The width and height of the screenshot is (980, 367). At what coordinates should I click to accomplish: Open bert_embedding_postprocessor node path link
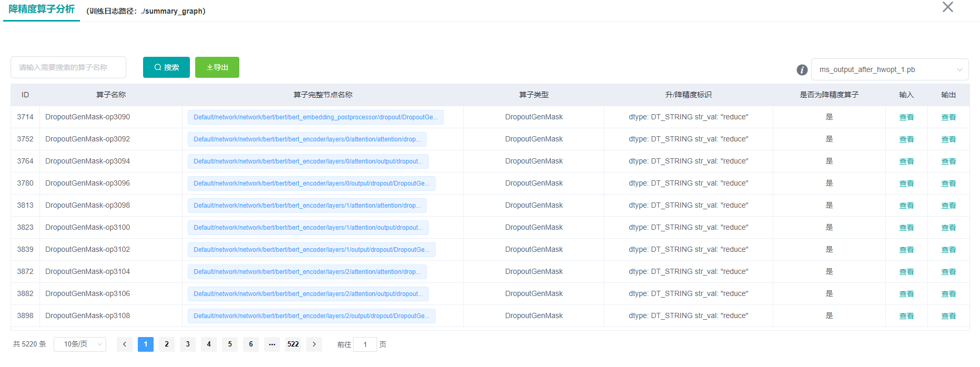pos(316,117)
